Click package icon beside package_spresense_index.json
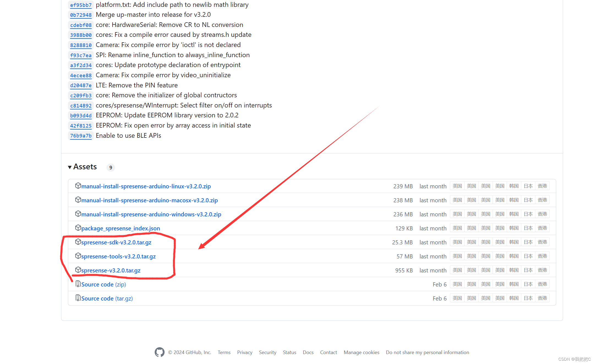This screenshot has width=595, height=364. [78, 228]
